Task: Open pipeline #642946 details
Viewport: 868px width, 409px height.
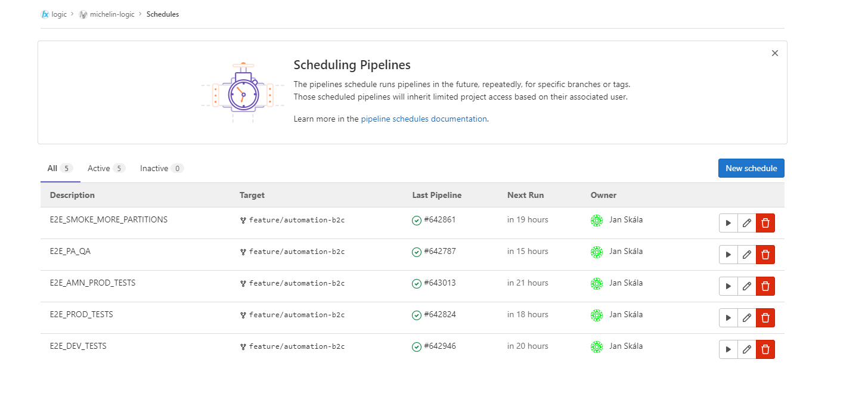Action: [439, 346]
